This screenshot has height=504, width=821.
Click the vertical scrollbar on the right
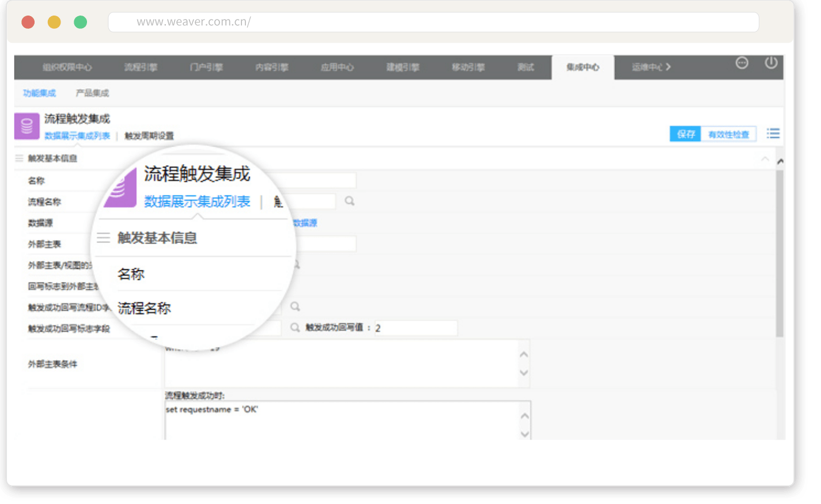[780, 253]
